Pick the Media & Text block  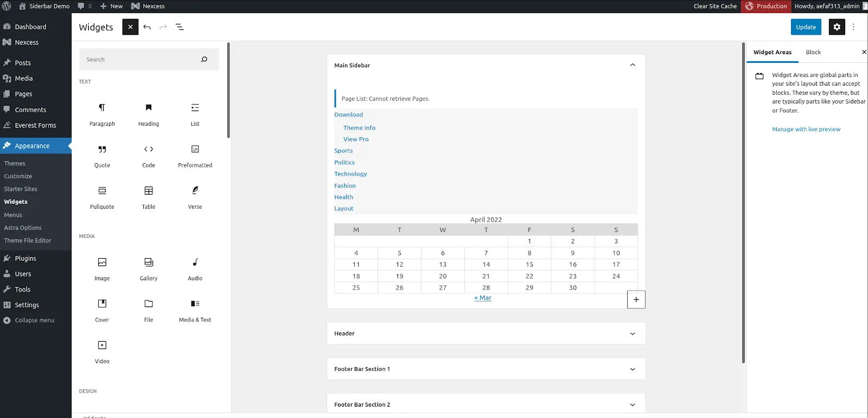click(195, 310)
